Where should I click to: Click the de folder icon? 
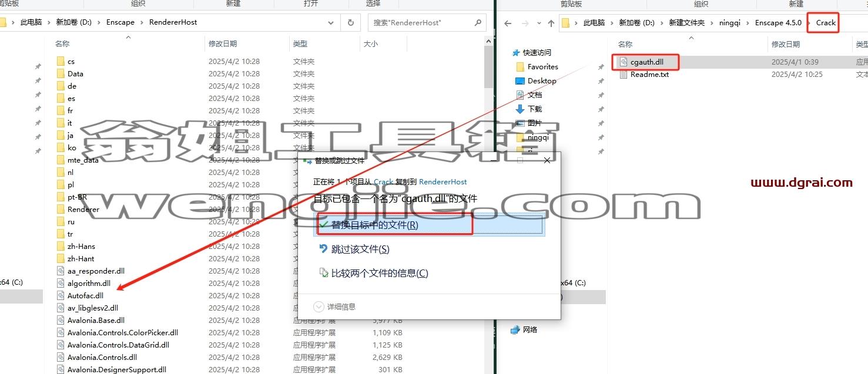pos(61,86)
